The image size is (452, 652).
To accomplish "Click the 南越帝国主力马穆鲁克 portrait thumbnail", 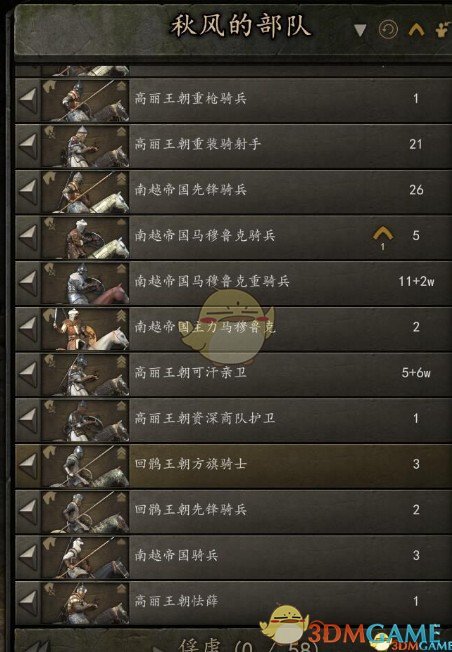I will click(x=85, y=328).
